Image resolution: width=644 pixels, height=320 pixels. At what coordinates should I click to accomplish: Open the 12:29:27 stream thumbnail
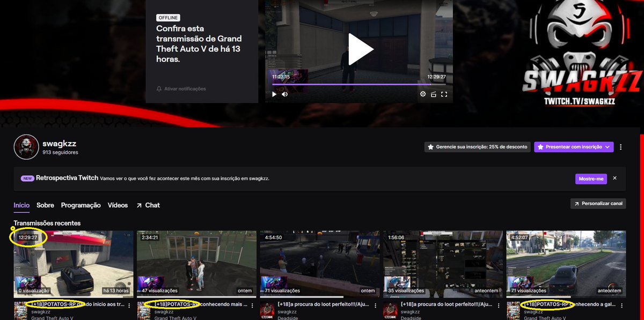74,264
